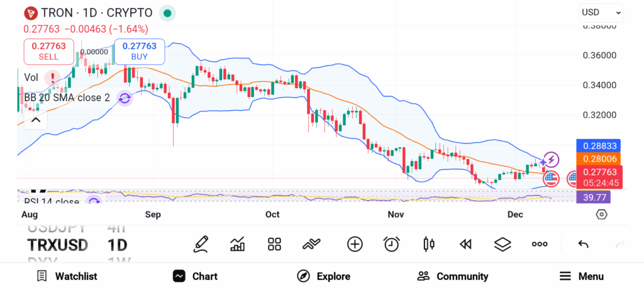
Task: Open the indicators chart icon
Action: pyautogui.click(x=238, y=244)
